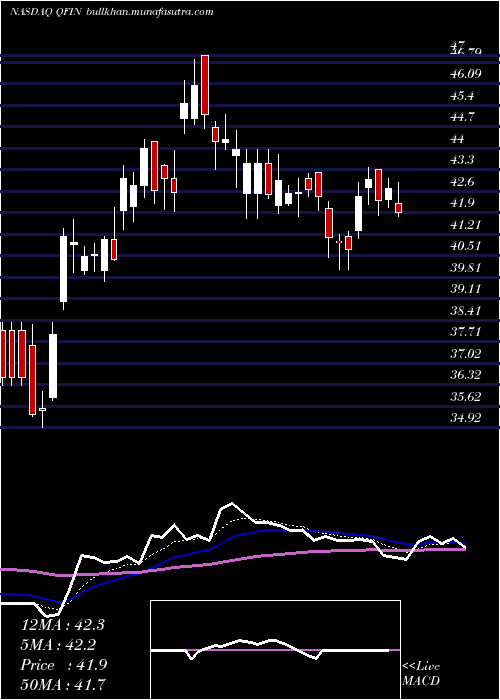Select the 39.11 price axis label

[466, 289]
